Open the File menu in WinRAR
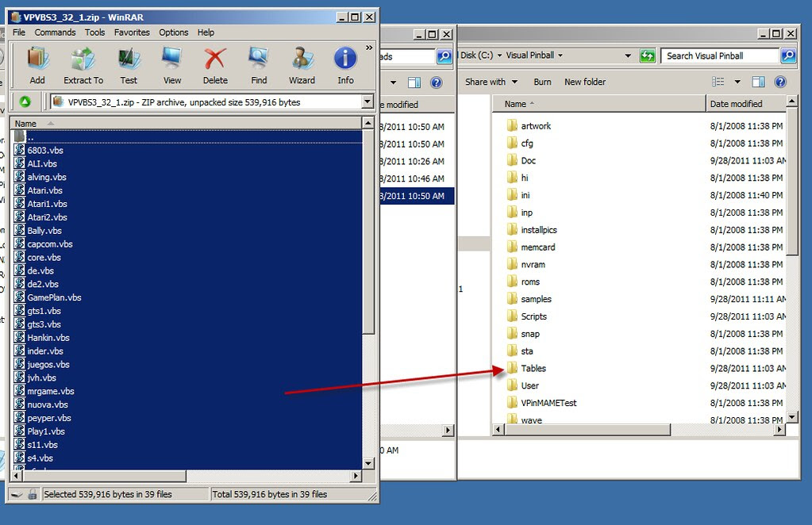 tap(19, 32)
